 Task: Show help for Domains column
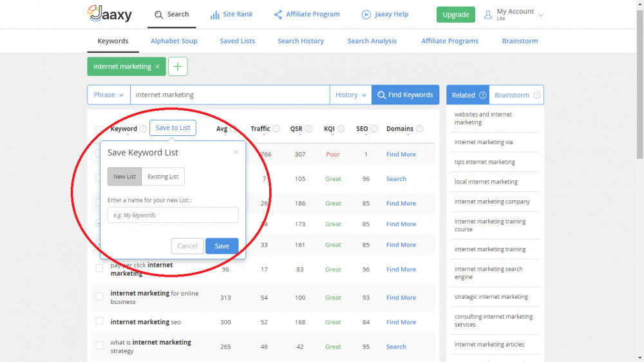419,129
